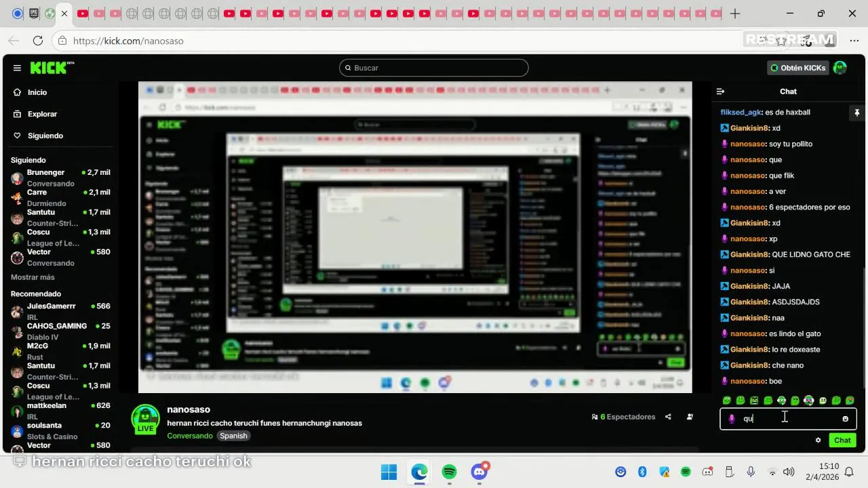Click message 'QUE LIDNO GATO CHE'
The image size is (868, 488).
pyautogui.click(x=811, y=255)
